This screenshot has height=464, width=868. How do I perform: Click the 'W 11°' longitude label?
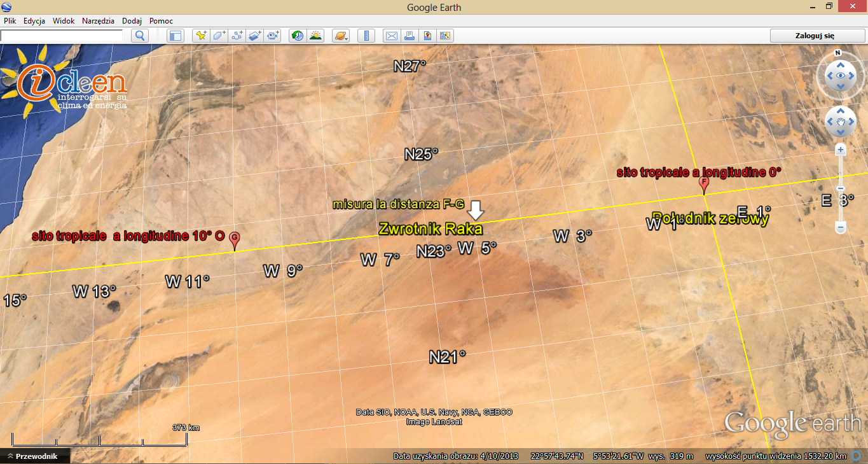coord(187,281)
